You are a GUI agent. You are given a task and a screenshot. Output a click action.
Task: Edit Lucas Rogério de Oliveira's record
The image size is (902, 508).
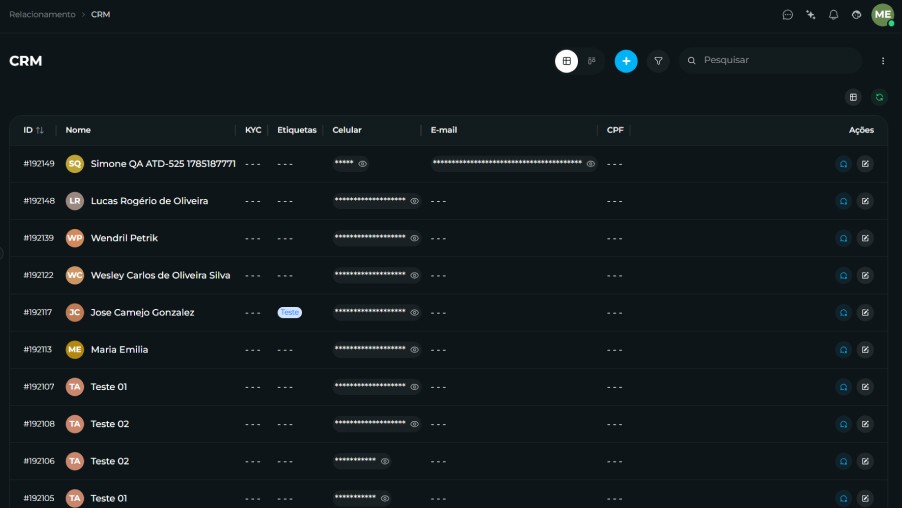pyautogui.click(x=865, y=201)
